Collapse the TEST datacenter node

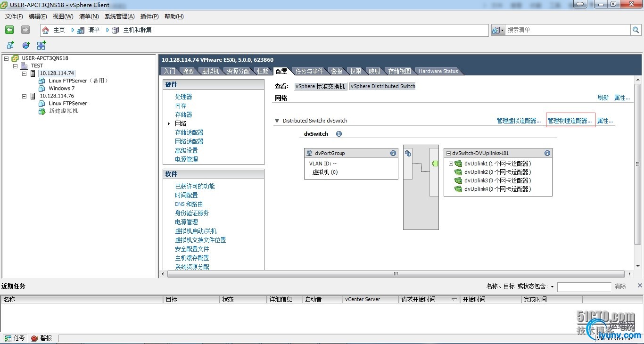click(16, 66)
